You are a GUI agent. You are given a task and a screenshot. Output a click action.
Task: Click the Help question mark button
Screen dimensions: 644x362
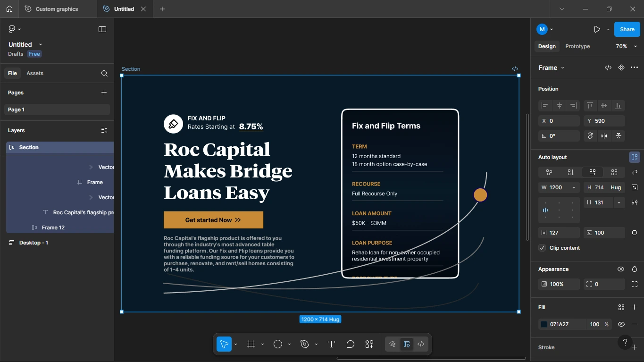coord(625,342)
